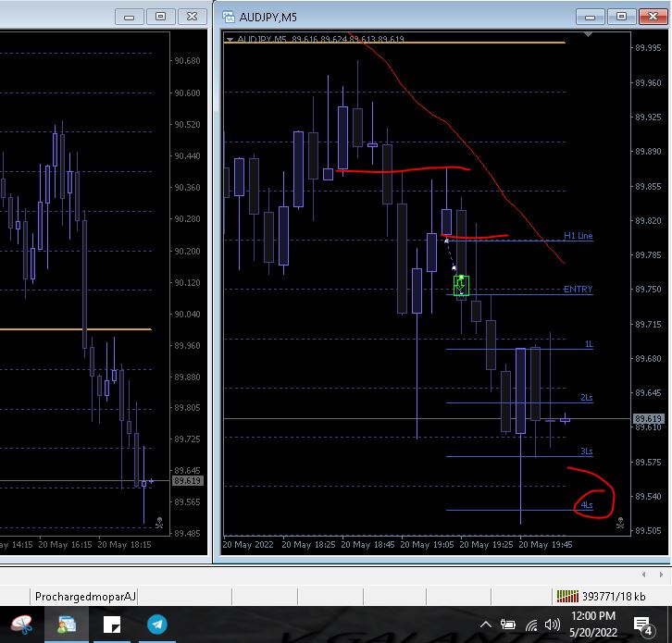Click the battery power icon in tray
The image size is (672, 643).
coord(508,624)
